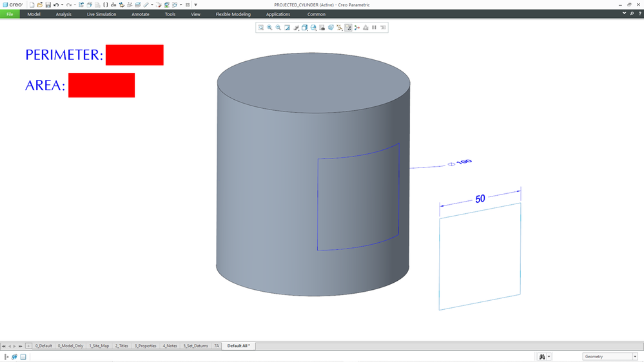Jump to the first state tab
This screenshot has width=644, height=362.
(4, 346)
